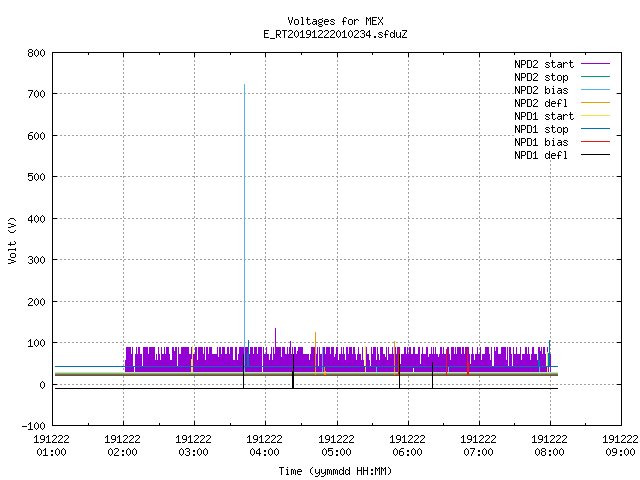This screenshot has height=480, width=640.
Task: Click the purple NPD2 start legend line
Action: pyautogui.click(x=596, y=64)
